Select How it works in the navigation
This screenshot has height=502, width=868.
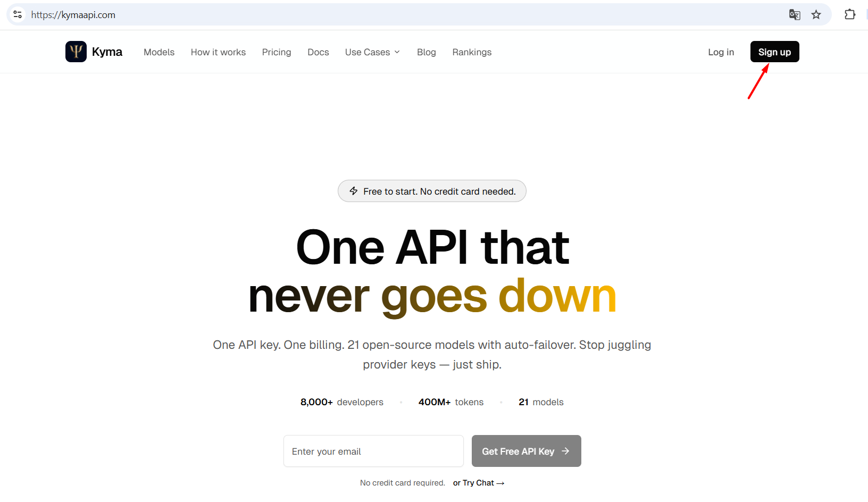pyautogui.click(x=218, y=52)
